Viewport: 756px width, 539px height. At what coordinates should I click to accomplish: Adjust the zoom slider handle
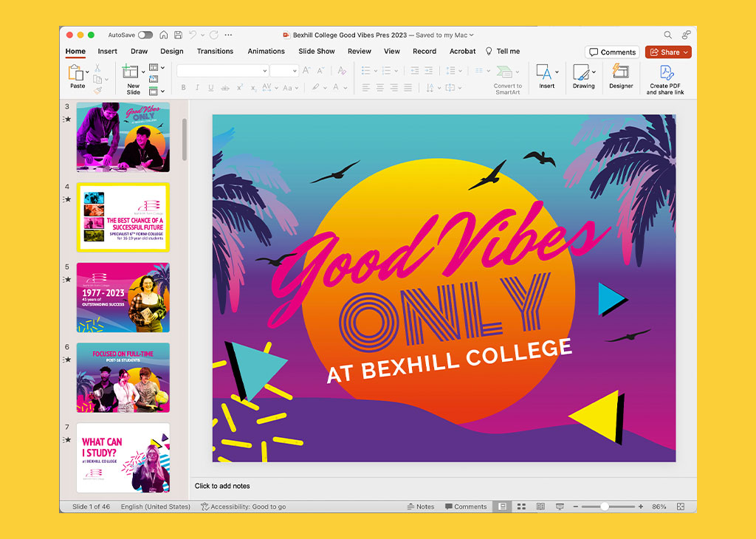coord(605,507)
